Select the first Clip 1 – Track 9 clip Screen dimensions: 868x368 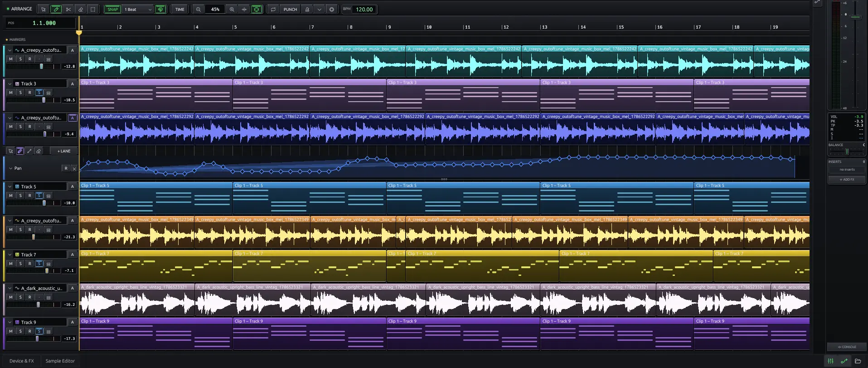(156, 334)
